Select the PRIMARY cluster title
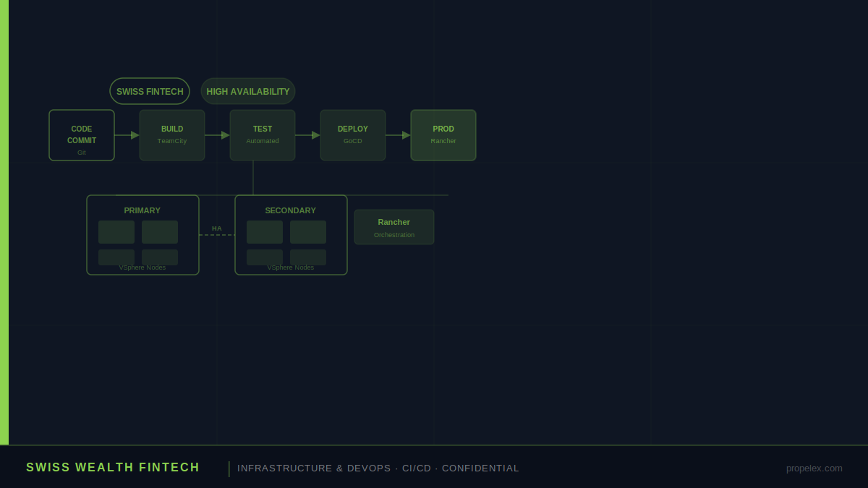Viewport: 868px width, 488px height. tap(142, 210)
